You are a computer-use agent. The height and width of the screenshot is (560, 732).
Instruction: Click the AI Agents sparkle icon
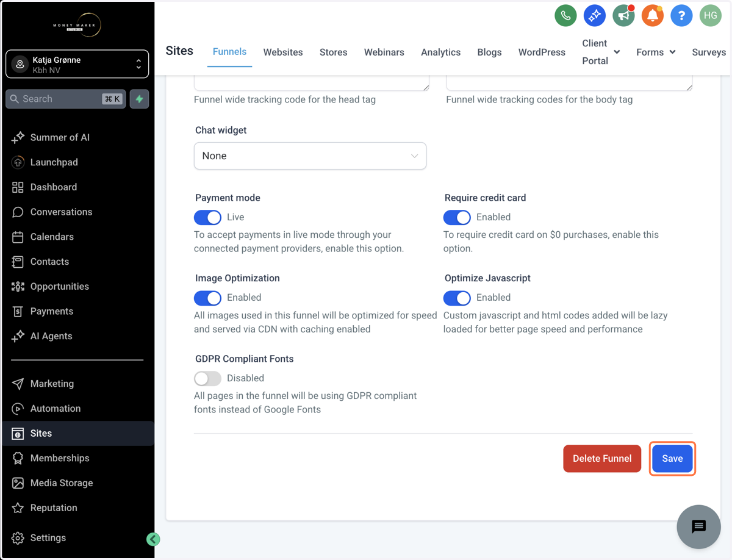coord(18,336)
